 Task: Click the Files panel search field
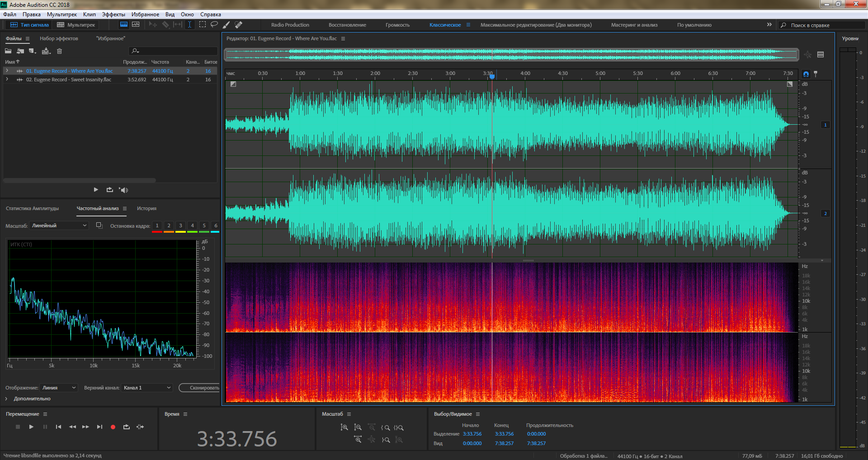tap(173, 51)
